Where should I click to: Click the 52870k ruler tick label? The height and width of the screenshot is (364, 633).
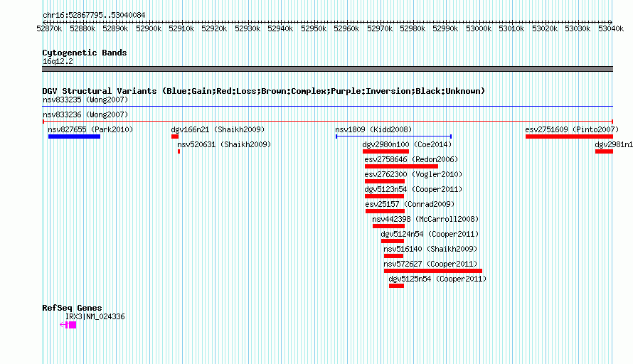tap(49, 28)
